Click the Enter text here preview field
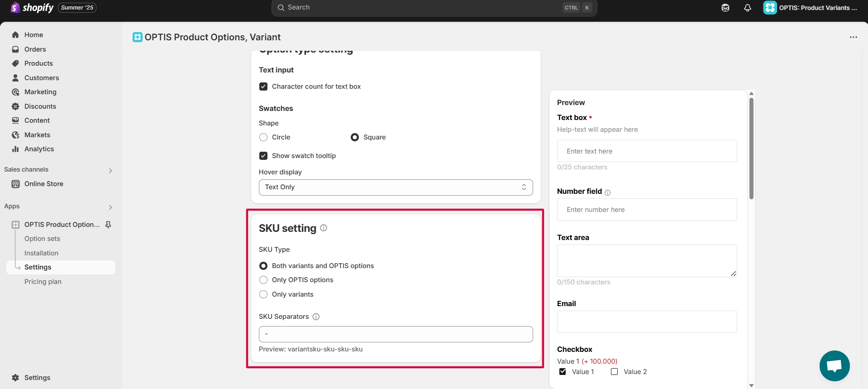The height and width of the screenshot is (389, 868). point(647,151)
